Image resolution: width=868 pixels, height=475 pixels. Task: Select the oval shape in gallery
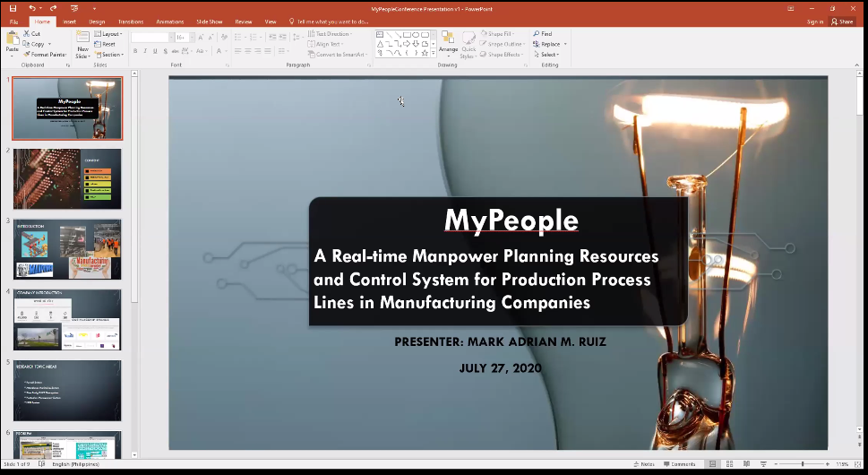(415, 34)
